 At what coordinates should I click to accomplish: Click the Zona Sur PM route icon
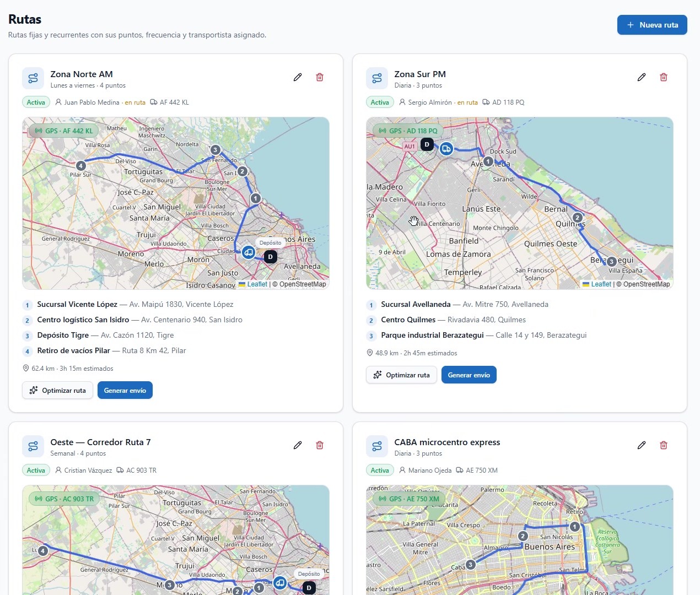[377, 78]
